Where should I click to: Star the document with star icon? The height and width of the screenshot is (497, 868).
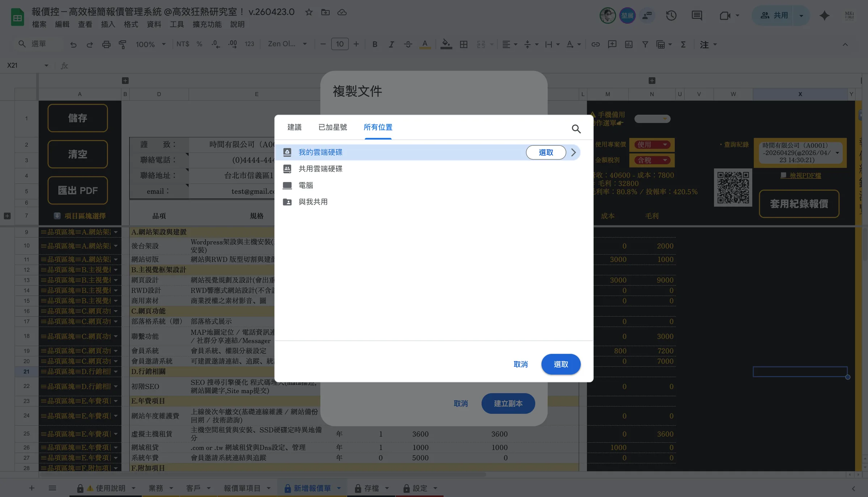click(x=309, y=12)
